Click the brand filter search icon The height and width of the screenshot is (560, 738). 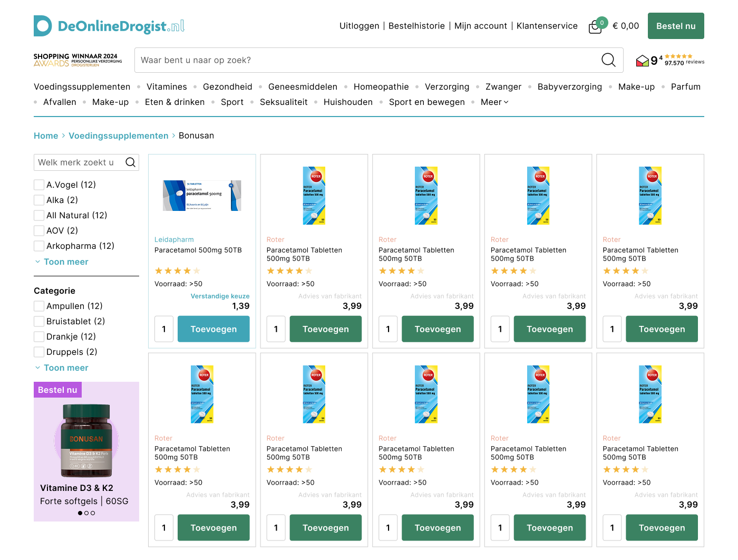coord(130,162)
